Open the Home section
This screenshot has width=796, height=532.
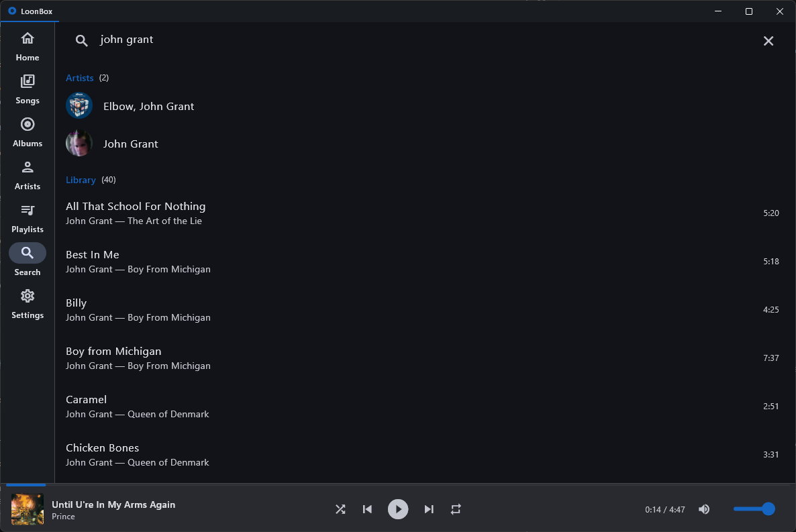(x=27, y=46)
